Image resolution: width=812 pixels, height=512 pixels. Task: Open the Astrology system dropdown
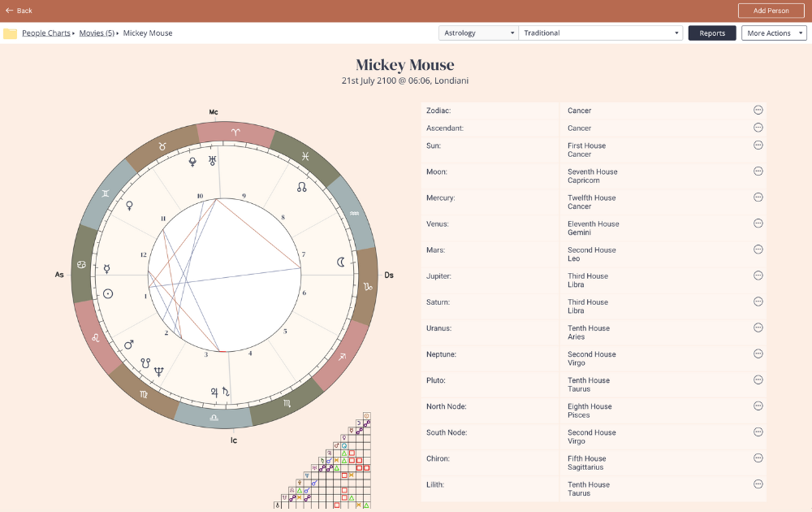[x=478, y=33]
